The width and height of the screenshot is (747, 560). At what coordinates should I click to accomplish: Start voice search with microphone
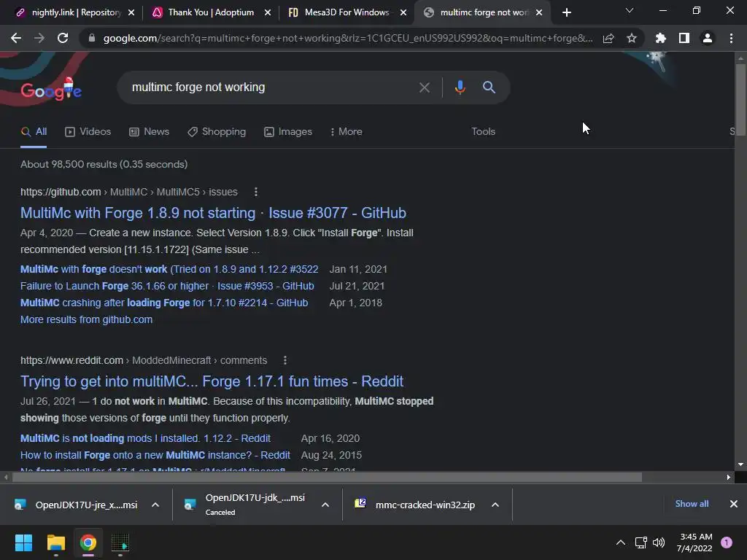[460, 87]
